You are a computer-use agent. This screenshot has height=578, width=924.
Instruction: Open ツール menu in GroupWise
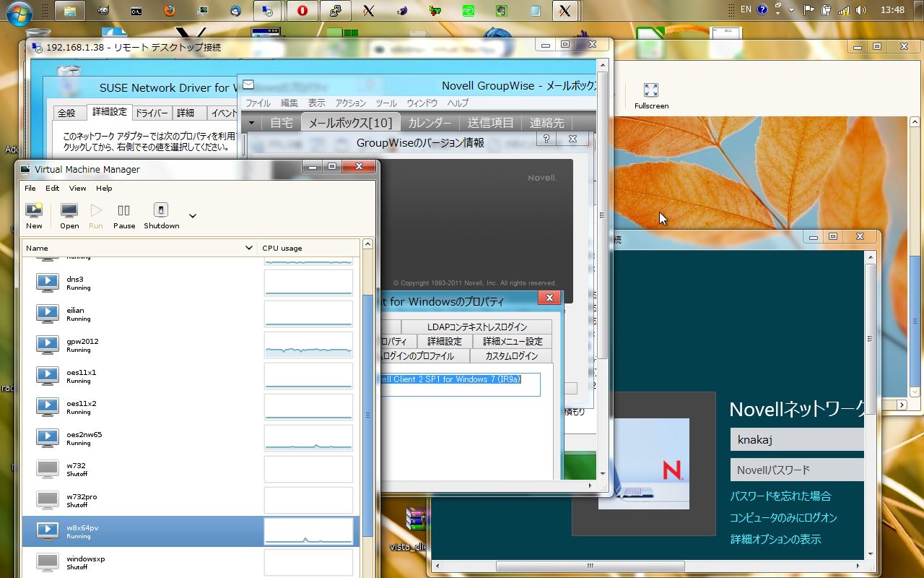click(x=386, y=103)
